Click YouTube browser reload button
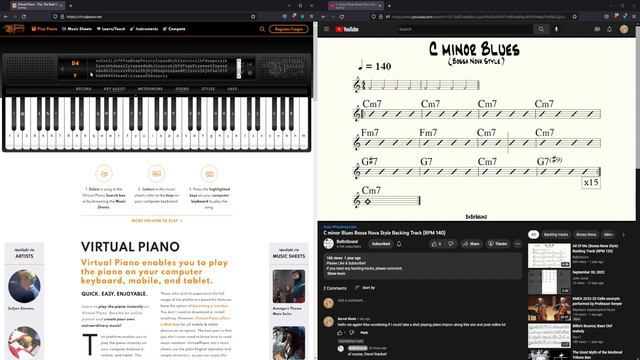Image resolution: width=640 pixels, height=360 pixels. (342, 17)
